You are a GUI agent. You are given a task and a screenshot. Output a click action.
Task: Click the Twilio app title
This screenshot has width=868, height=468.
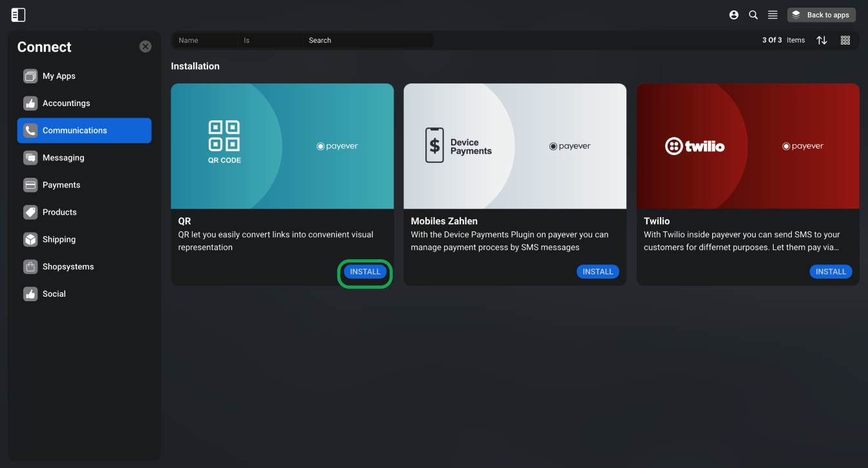click(x=657, y=221)
